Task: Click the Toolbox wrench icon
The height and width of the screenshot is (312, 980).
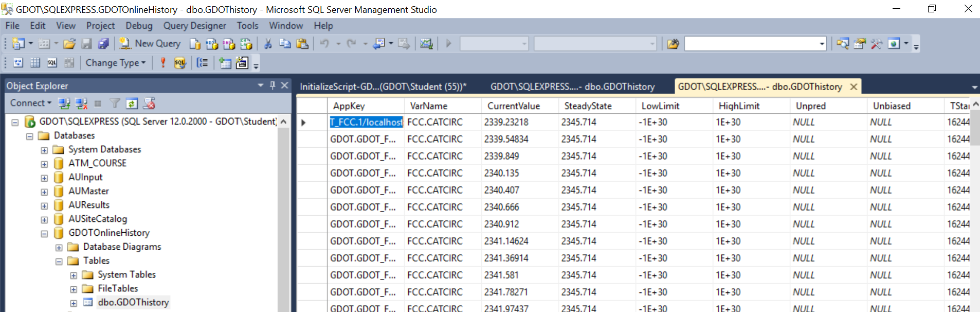Action: click(x=877, y=44)
